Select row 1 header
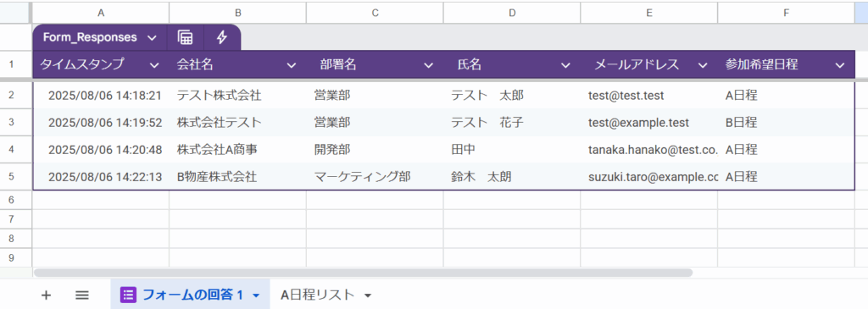868x309 pixels. 12,64
